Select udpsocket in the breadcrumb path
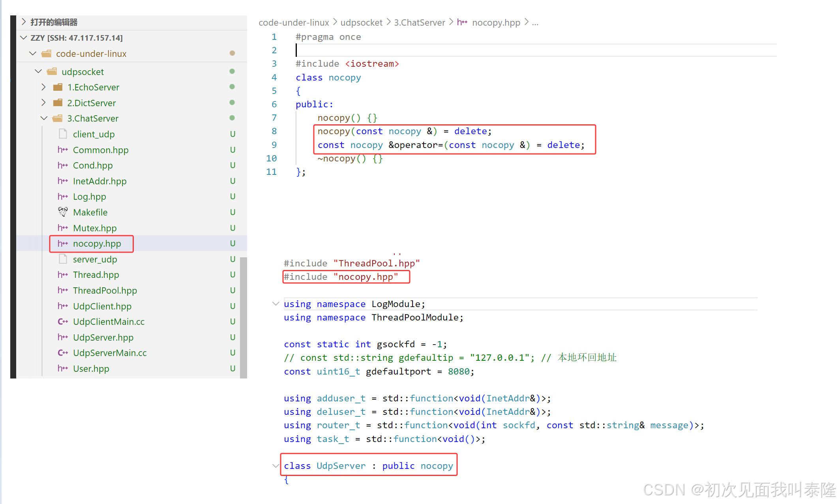Viewport: 838px width, 504px height. tap(361, 22)
